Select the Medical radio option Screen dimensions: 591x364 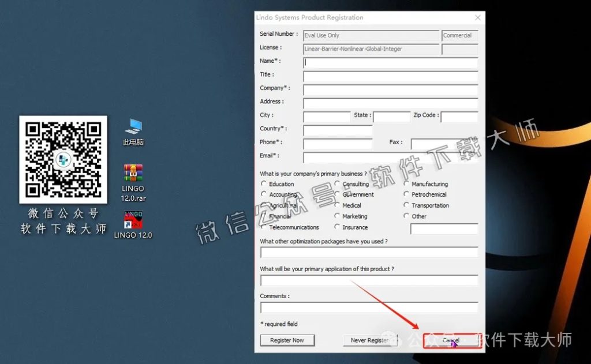click(338, 205)
